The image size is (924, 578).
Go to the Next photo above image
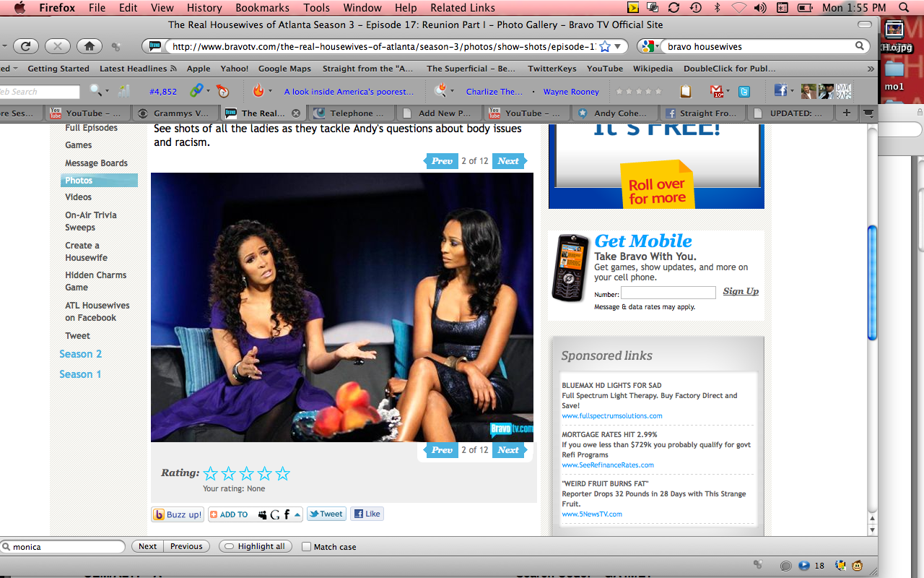coord(508,161)
